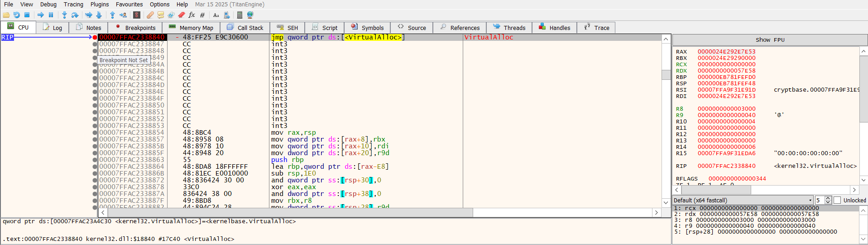868x245 pixels.
Task: Show the Labels list
Action: tap(171, 15)
